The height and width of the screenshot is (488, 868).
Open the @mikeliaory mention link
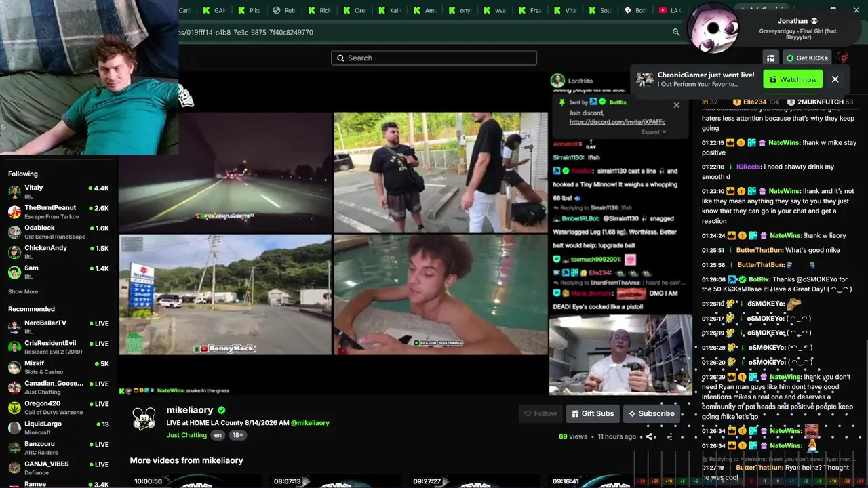[310, 423]
